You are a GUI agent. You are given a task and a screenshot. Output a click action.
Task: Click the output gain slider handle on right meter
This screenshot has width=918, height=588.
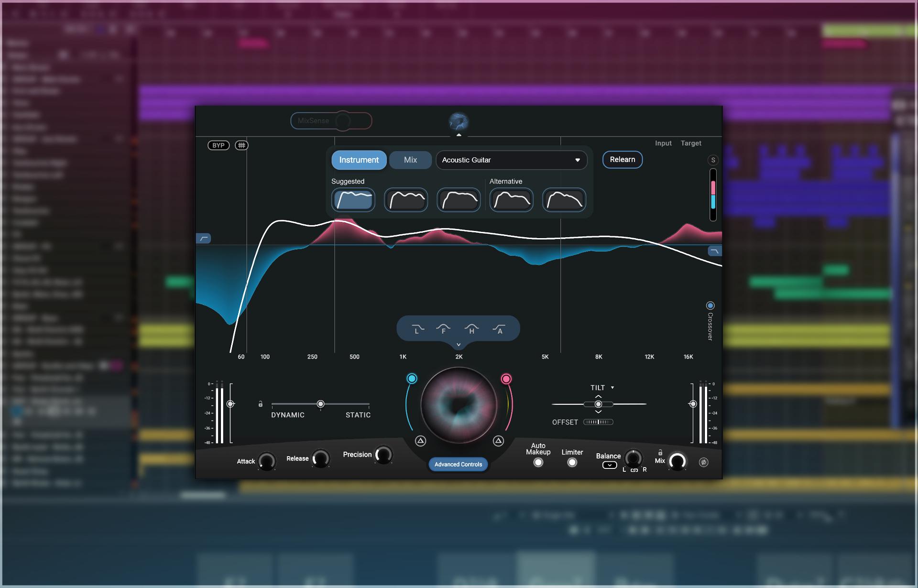[x=693, y=404]
